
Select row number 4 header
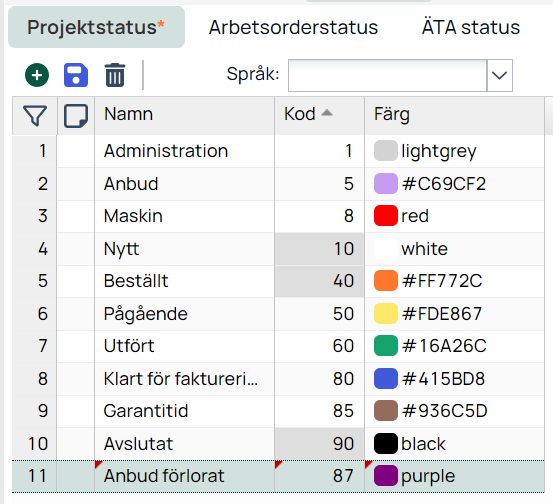[35, 249]
